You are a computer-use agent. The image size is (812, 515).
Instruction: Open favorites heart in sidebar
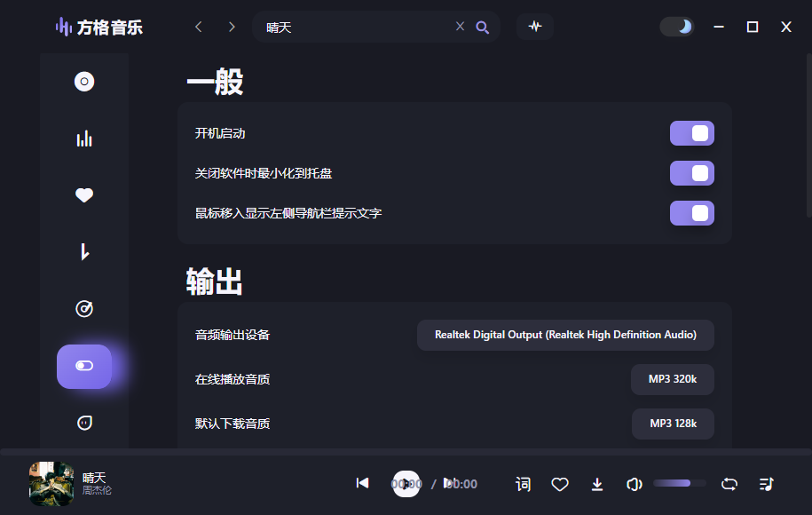(x=84, y=195)
